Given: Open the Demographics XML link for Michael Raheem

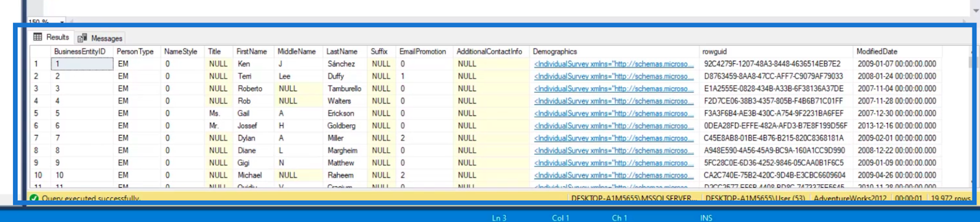Looking at the screenshot, I should coord(614,175).
